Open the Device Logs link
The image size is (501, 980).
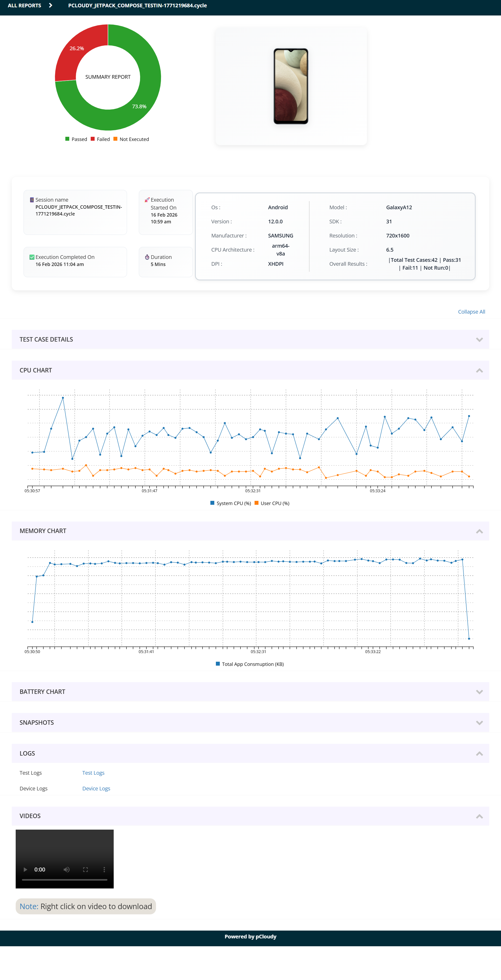pos(96,788)
